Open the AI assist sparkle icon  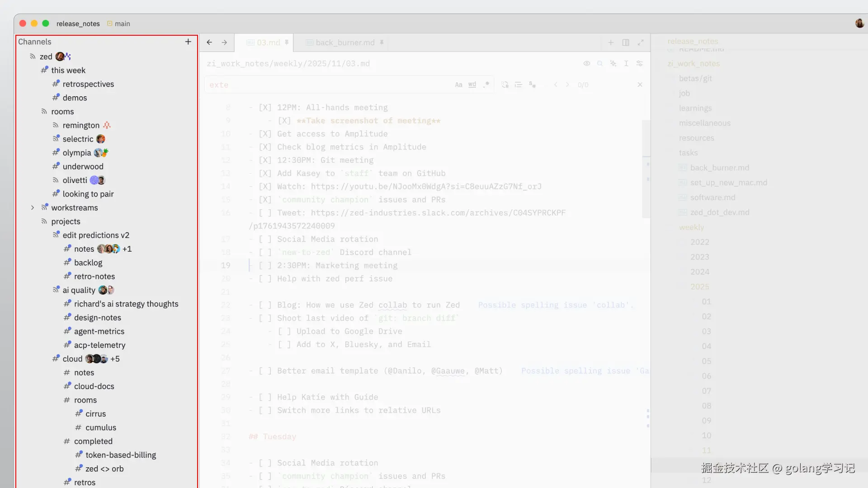click(x=613, y=64)
